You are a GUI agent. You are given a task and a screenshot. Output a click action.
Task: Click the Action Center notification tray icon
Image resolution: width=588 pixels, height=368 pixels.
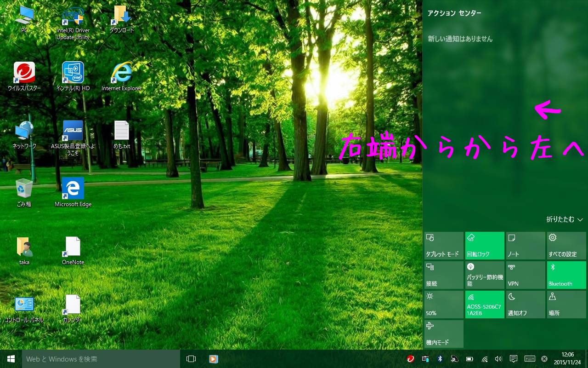514,359
